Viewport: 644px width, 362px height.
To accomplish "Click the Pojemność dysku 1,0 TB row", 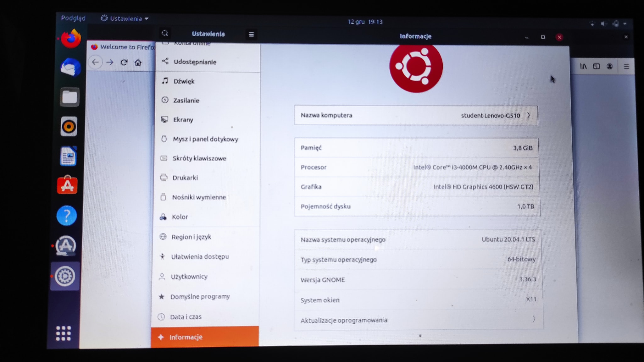I will coord(418,206).
